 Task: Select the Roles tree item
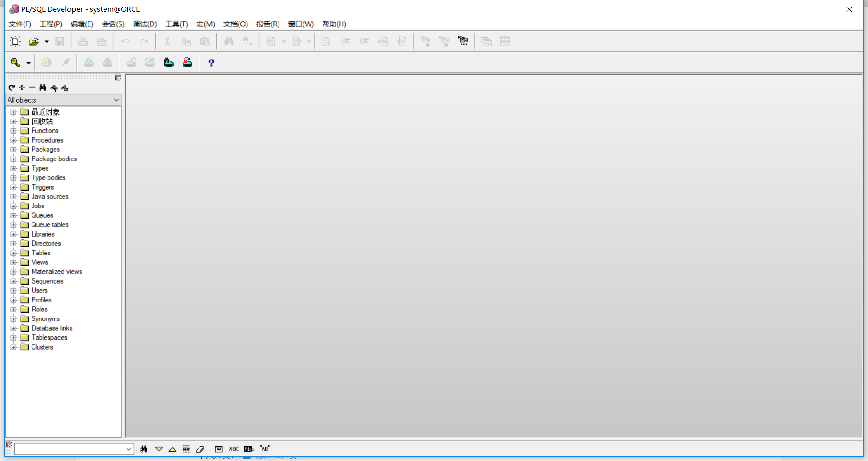(40, 310)
